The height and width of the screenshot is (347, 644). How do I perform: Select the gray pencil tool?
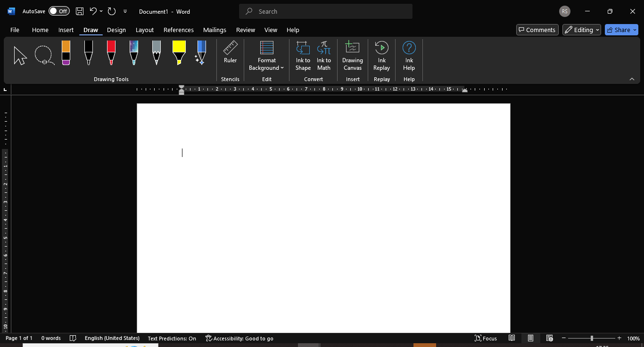tap(157, 53)
